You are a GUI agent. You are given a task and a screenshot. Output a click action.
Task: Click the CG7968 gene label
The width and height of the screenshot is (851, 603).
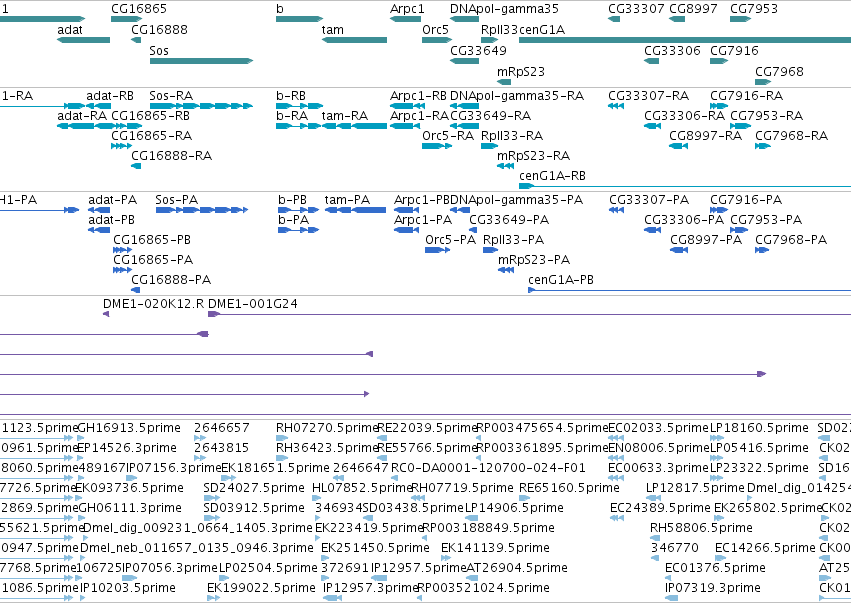point(779,71)
